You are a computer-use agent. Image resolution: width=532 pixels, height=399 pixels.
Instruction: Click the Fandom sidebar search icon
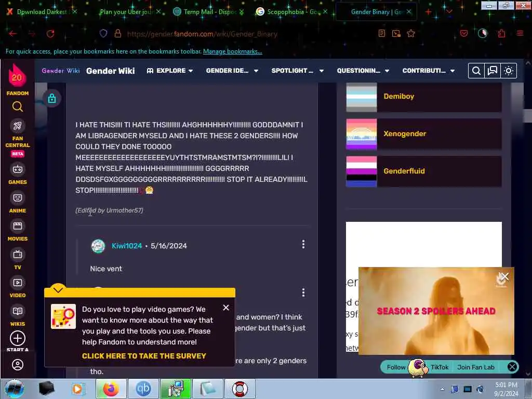(18, 107)
